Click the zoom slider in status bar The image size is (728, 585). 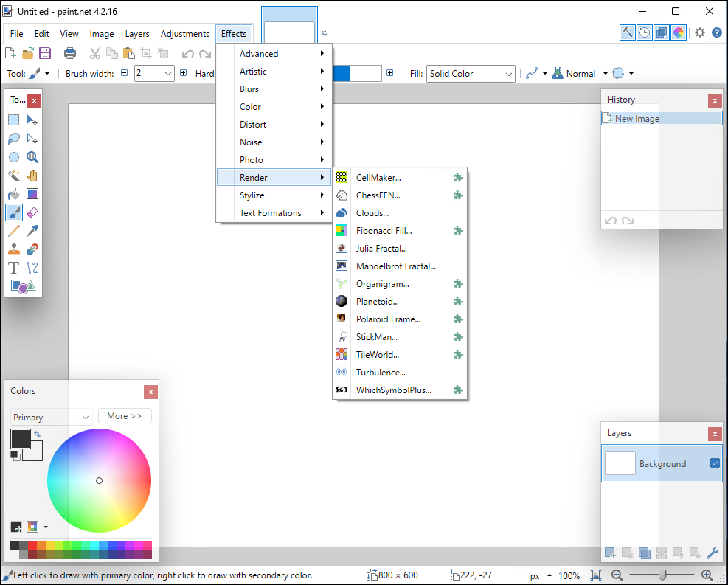[x=662, y=575]
